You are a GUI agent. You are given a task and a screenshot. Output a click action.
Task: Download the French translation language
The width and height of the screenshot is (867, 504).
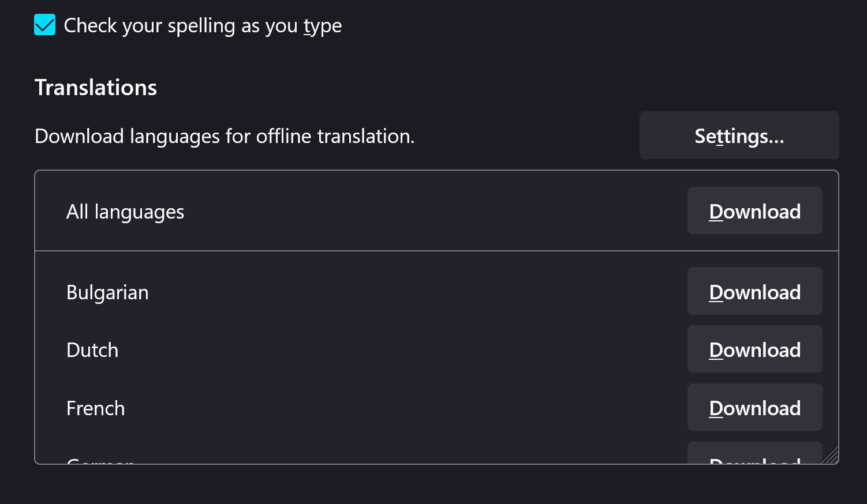click(754, 408)
